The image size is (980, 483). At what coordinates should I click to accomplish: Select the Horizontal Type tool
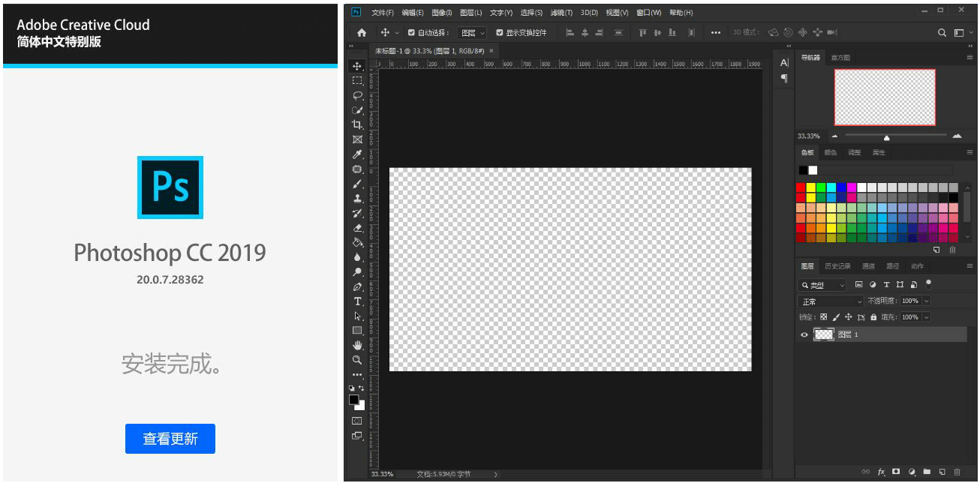click(357, 301)
